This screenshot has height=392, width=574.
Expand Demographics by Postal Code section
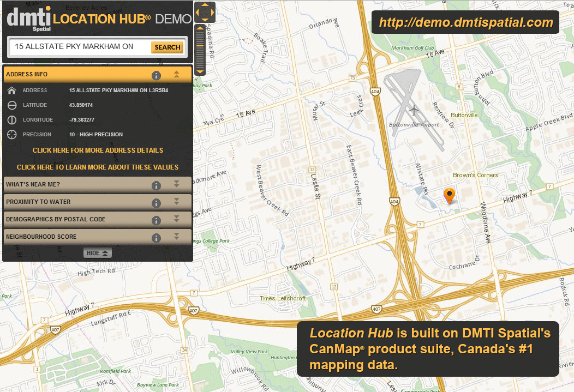(x=176, y=219)
